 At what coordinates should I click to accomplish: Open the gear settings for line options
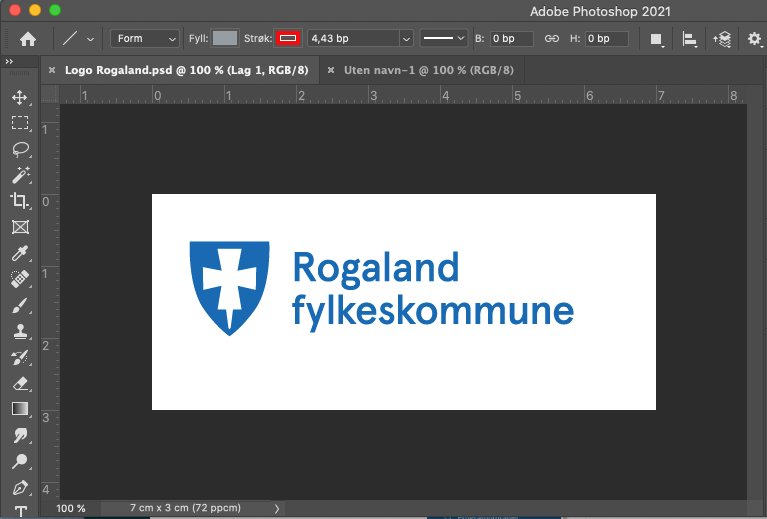coord(754,39)
